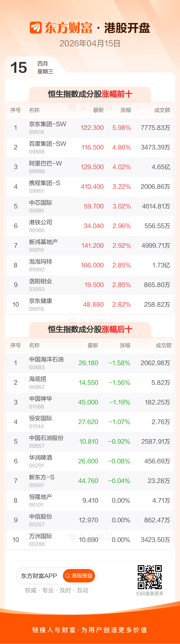180x644 pixels.
Task: Click the 恒生指数成分股涨幅前十 section title
Action: 90,94
